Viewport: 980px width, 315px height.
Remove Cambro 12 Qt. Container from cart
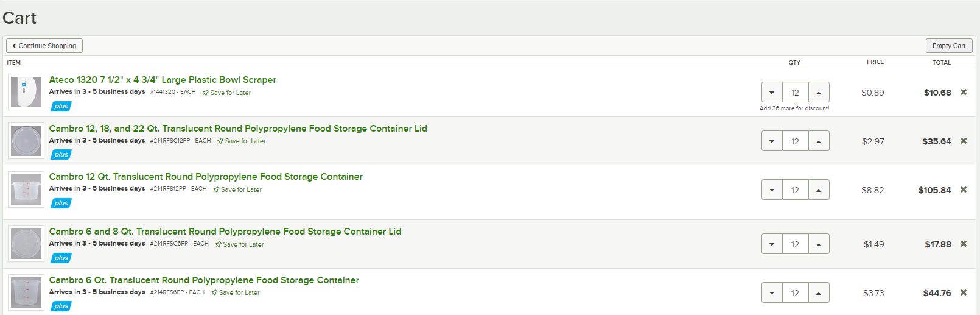coord(964,189)
